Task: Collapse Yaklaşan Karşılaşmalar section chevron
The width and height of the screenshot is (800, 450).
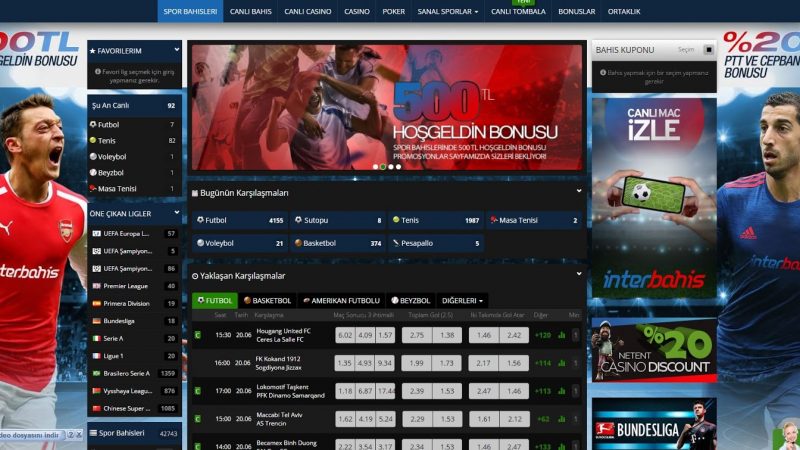Action: pyautogui.click(x=579, y=274)
